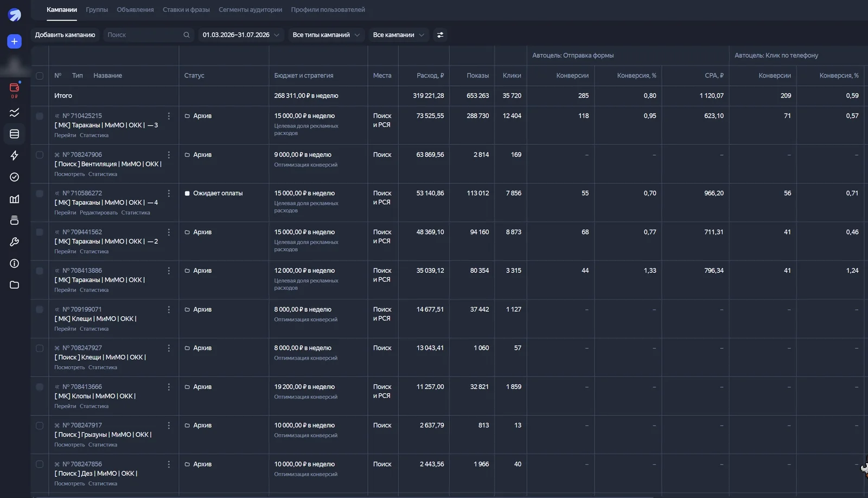868x498 pixels.
Task: Expand the 'Все кампании' dropdown
Action: [399, 35]
